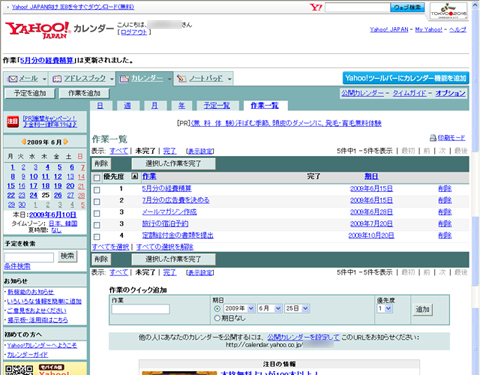Open the アドレスブック dropdown arrow
The image size is (480, 375).
pyautogui.click(x=112, y=79)
